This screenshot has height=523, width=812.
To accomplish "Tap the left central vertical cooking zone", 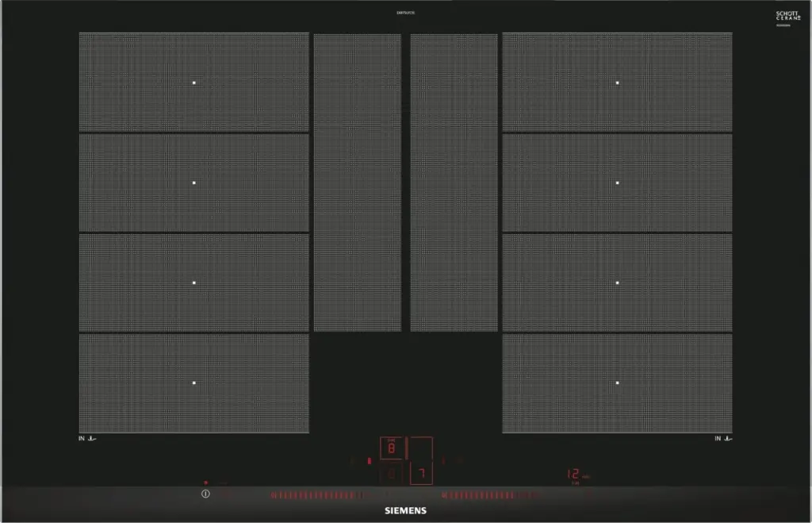I will click(358, 183).
